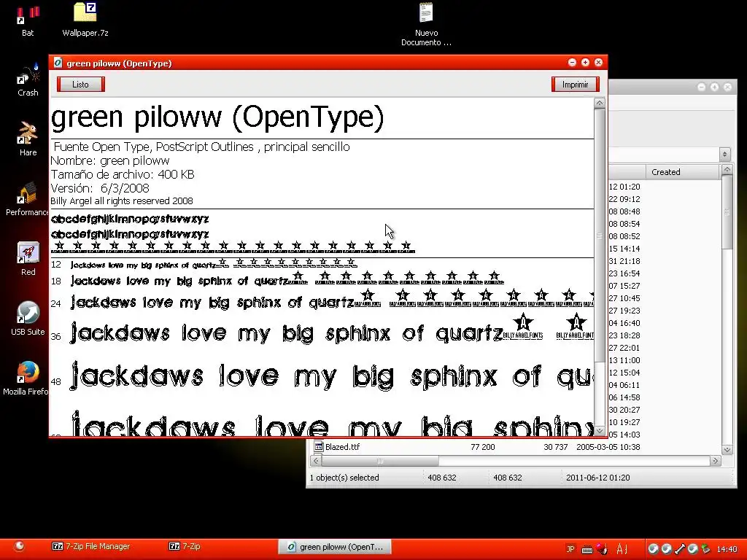Launch the Crash desktop shortcut
747x560 pixels.
[x=28, y=80]
